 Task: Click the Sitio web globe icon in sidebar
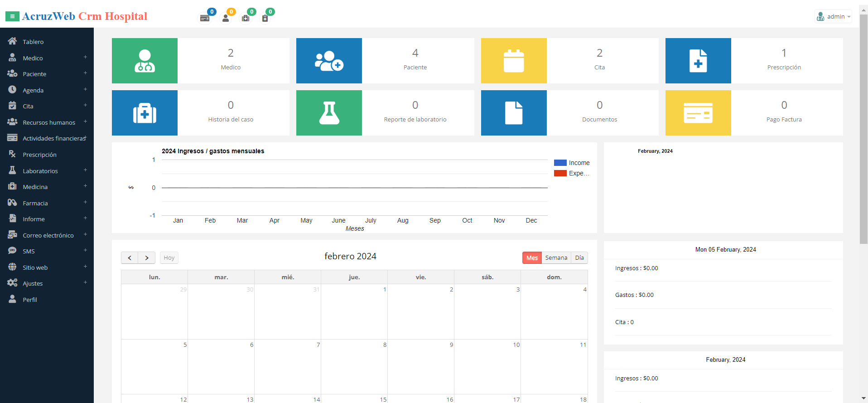12,267
